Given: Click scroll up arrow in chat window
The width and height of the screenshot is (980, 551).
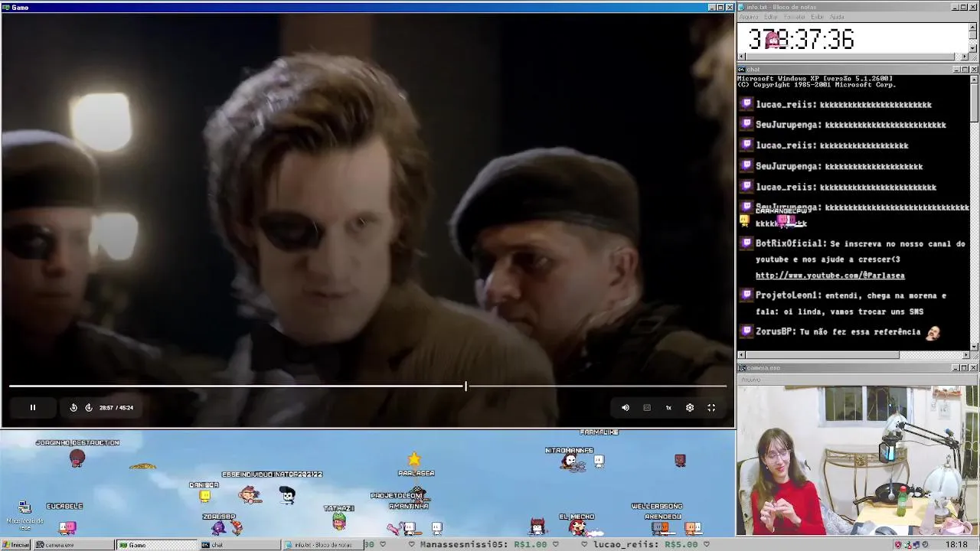Looking at the screenshot, I should (974, 78).
